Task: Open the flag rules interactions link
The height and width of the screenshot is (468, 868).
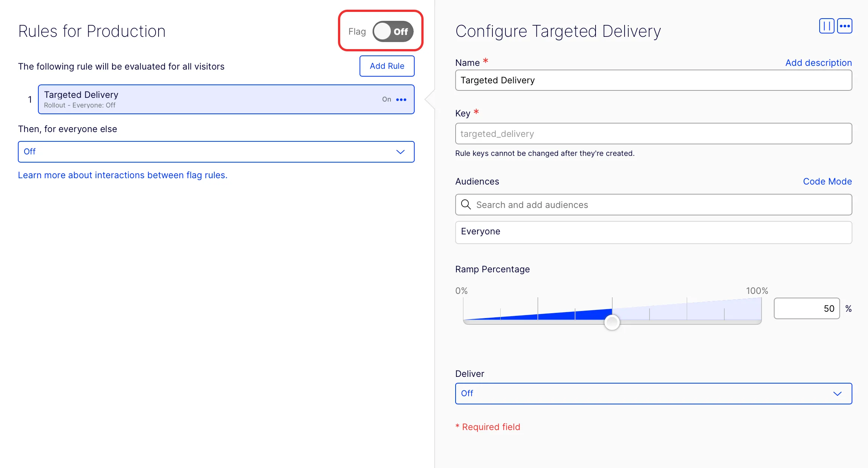Action: tap(122, 175)
